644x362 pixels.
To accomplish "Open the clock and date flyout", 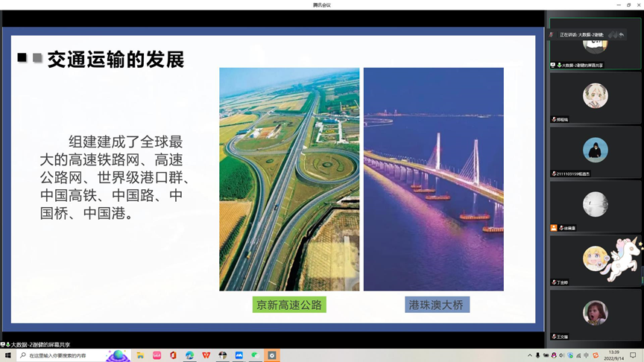I will coord(613,355).
